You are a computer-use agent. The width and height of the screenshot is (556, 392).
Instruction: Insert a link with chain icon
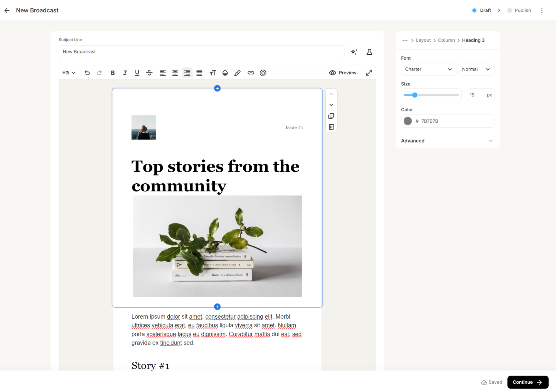pyautogui.click(x=251, y=73)
